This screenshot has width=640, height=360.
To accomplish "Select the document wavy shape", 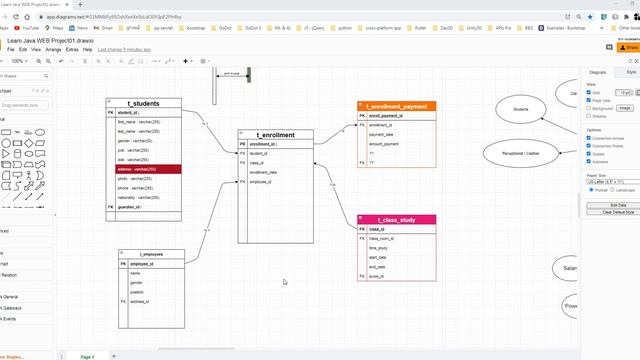I will pos(40,154).
